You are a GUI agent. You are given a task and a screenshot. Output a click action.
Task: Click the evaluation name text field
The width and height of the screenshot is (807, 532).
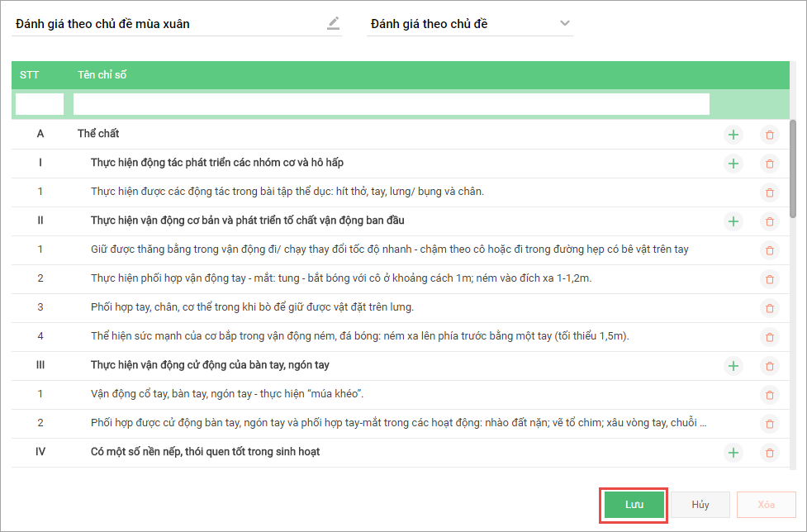click(x=165, y=24)
